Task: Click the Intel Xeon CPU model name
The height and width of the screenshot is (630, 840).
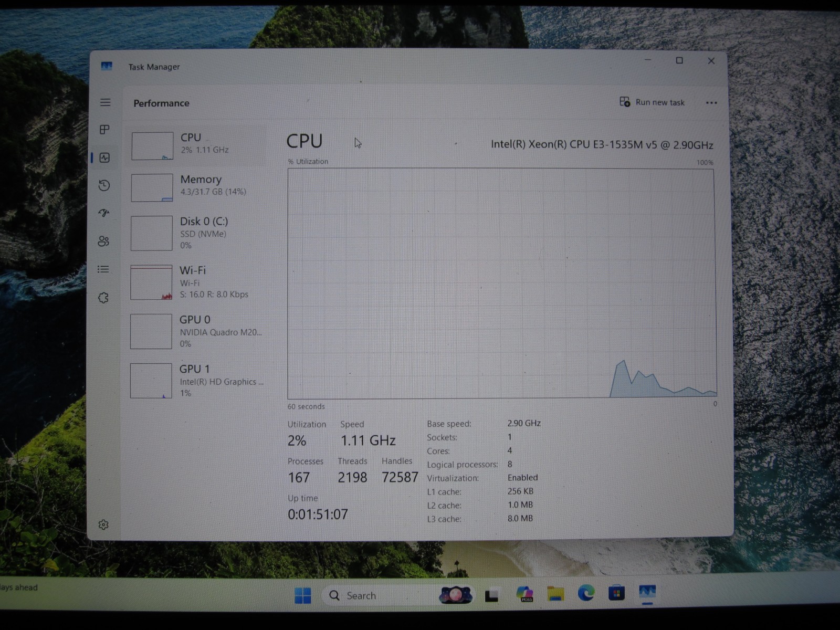Action: tap(602, 145)
